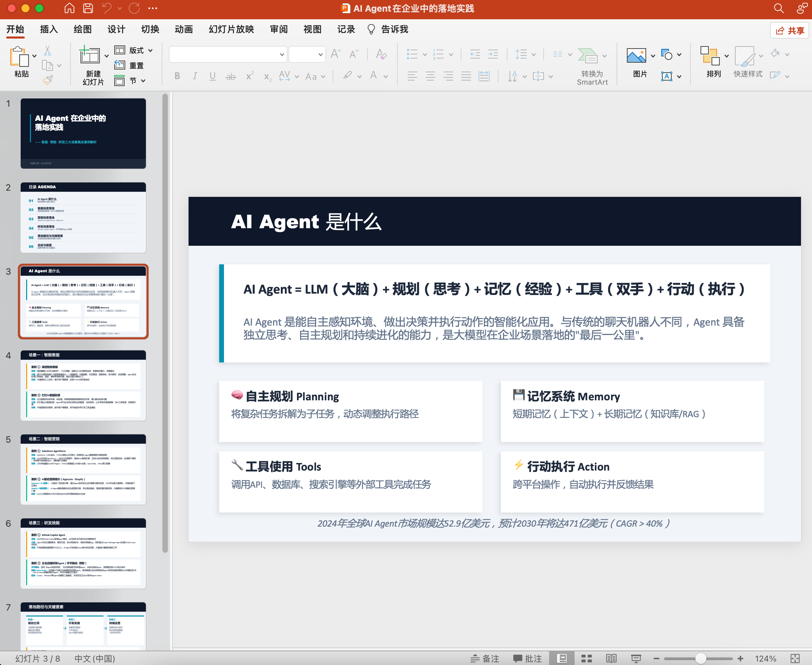Clear all formatting with the eraser icon
The height and width of the screenshot is (665, 812).
click(x=382, y=55)
